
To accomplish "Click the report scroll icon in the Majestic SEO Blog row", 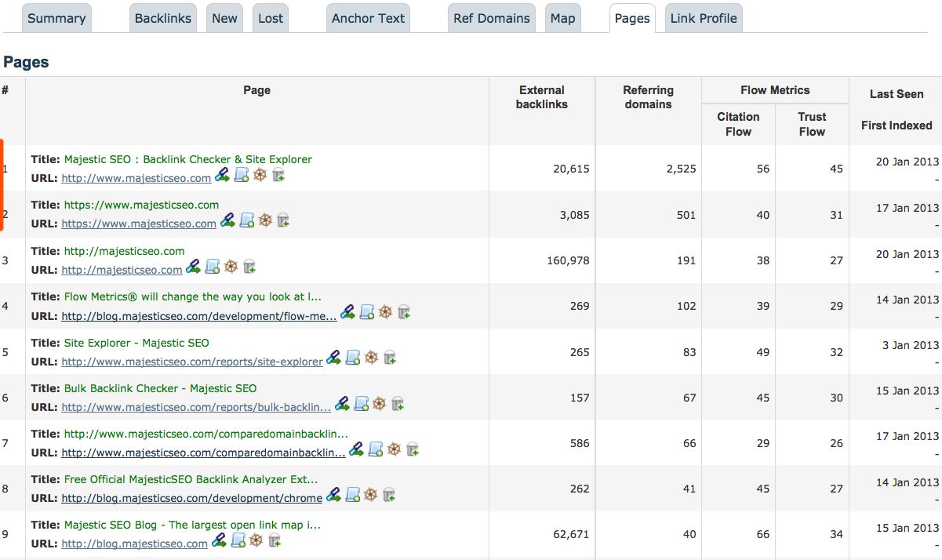I will tap(238, 539).
